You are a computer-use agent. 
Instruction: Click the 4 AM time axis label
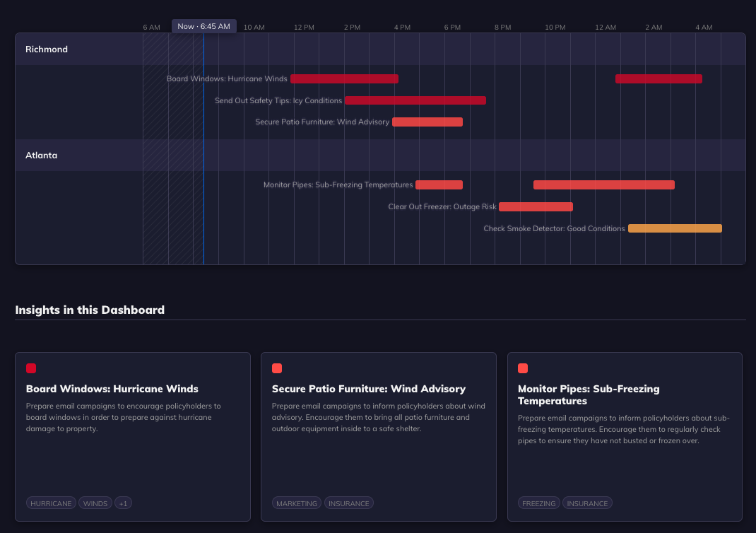pos(704,28)
